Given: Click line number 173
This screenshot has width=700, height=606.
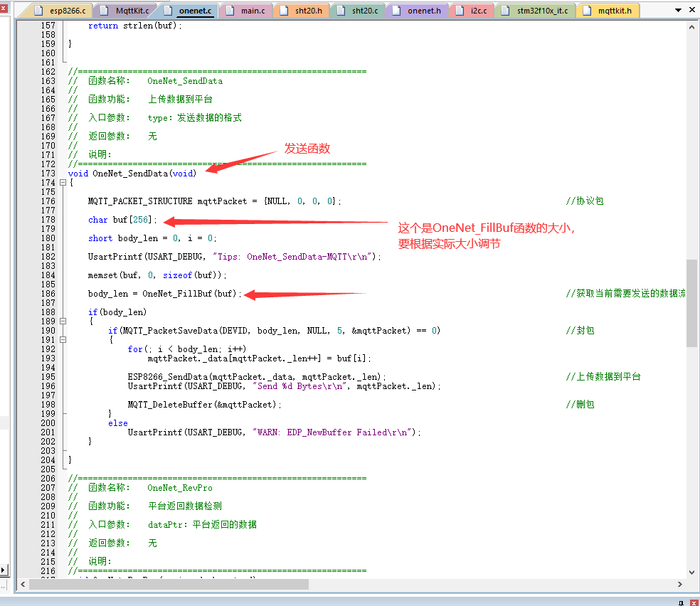Looking at the screenshot, I should pos(48,174).
